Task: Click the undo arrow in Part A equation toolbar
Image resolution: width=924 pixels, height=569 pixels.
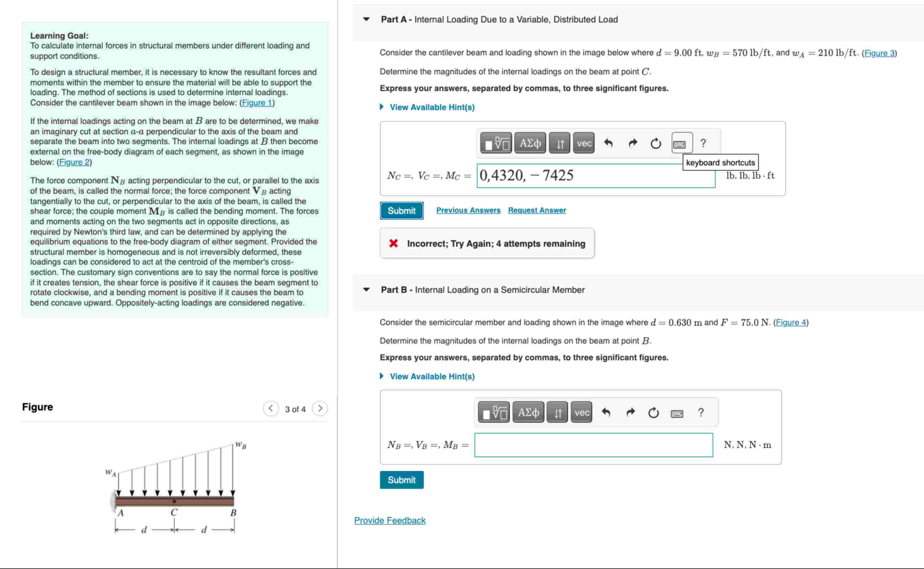Action: 609,143
